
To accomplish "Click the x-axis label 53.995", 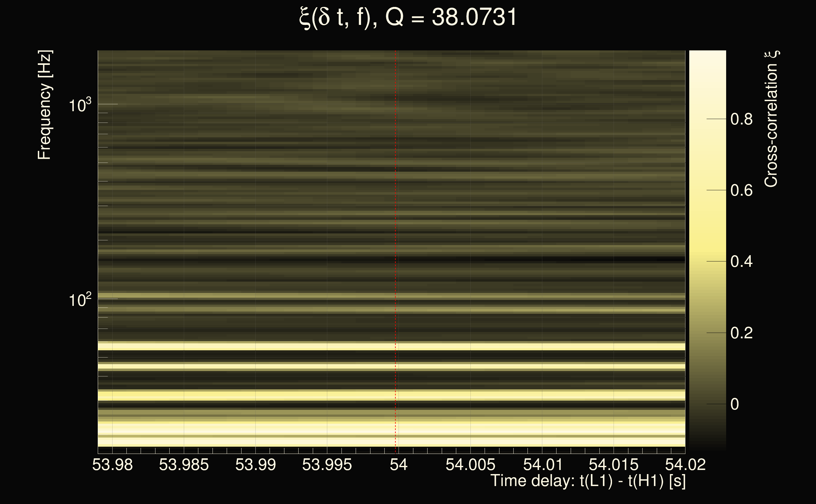I will point(327,465).
